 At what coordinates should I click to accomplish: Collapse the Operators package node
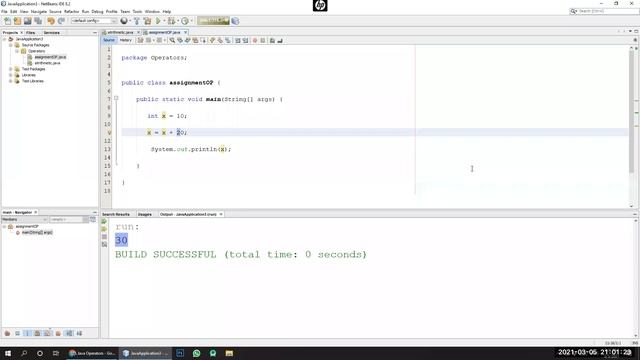pos(17,51)
